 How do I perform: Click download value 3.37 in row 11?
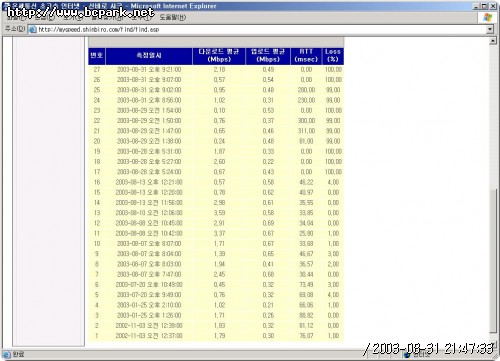pyautogui.click(x=219, y=233)
